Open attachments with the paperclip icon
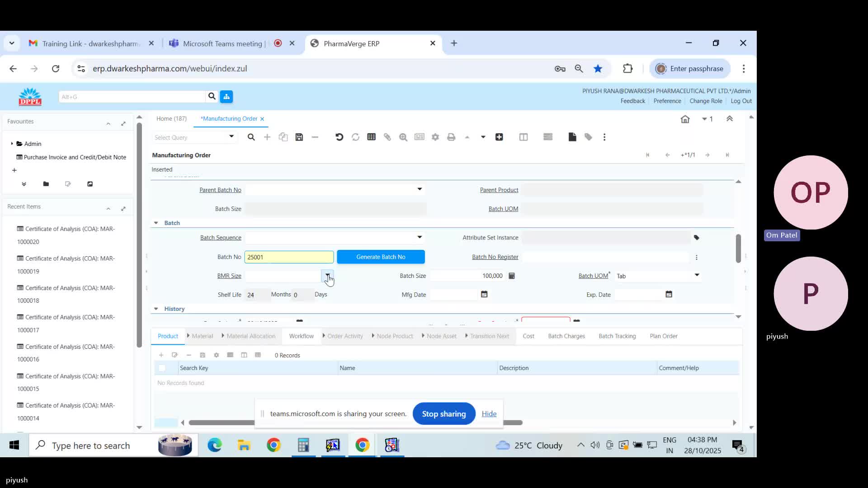Screen dimensions: 868x488 pos(387,137)
